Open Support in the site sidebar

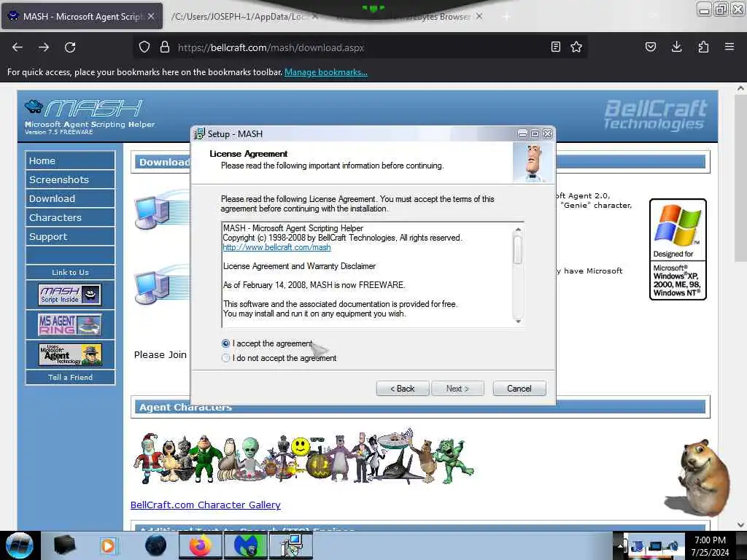click(70, 237)
